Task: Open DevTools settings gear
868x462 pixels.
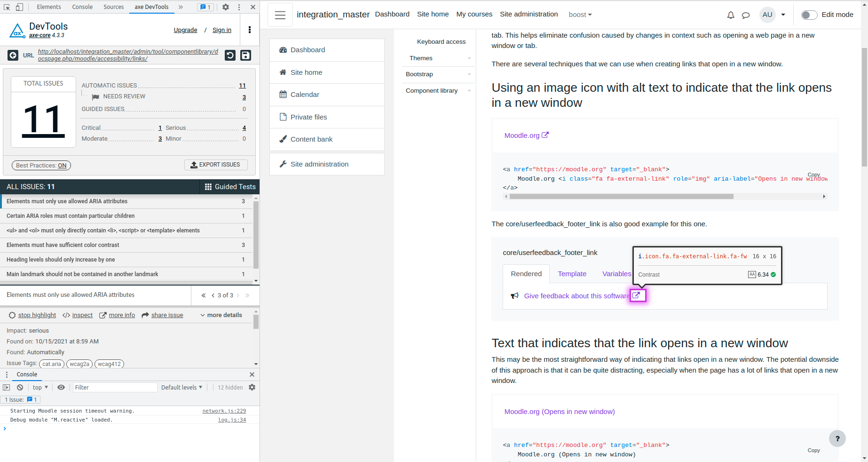Action: (x=226, y=7)
